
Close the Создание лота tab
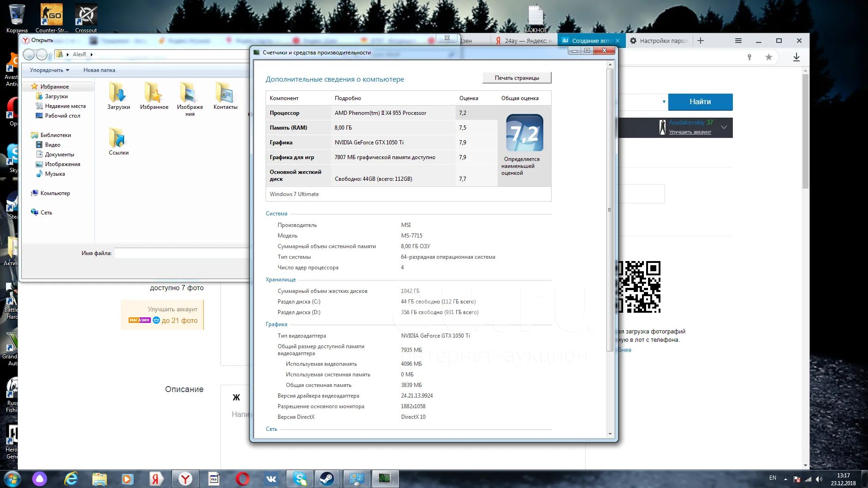(x=618, y=41)
